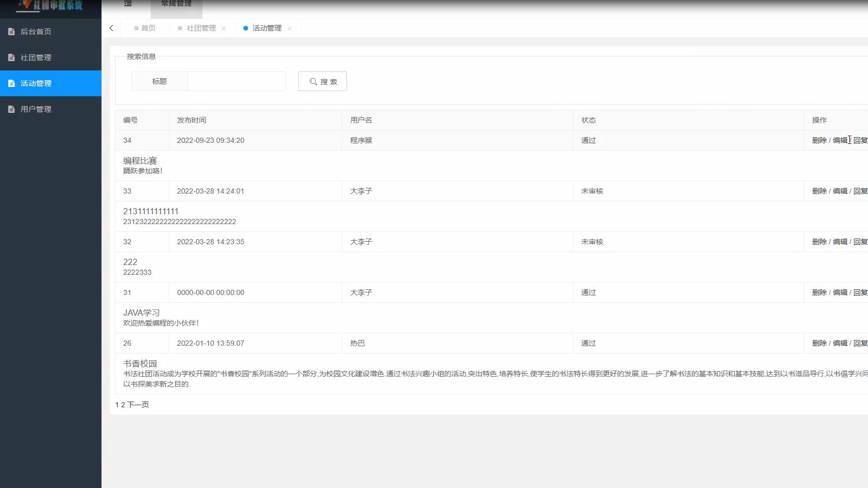Edit record 32
The image size is (868, 488).
coord(840,242)
